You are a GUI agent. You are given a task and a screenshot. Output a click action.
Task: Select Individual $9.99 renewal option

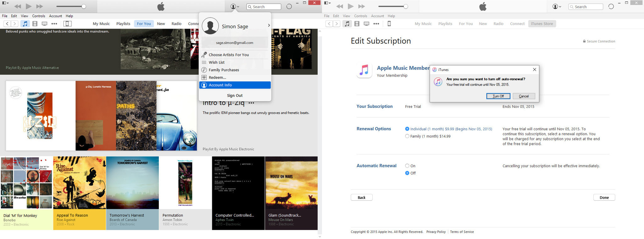(x=407, y=129)
